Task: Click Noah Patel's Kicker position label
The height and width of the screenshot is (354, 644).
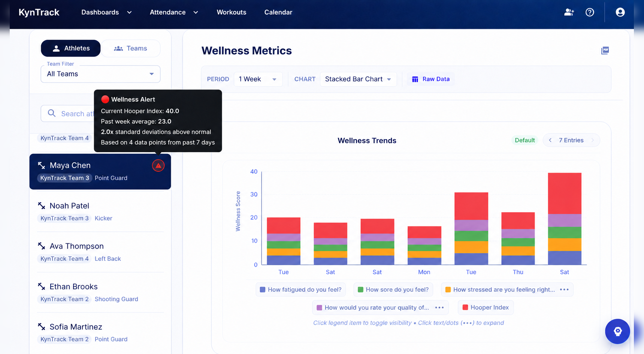Action: click(103, 218)
